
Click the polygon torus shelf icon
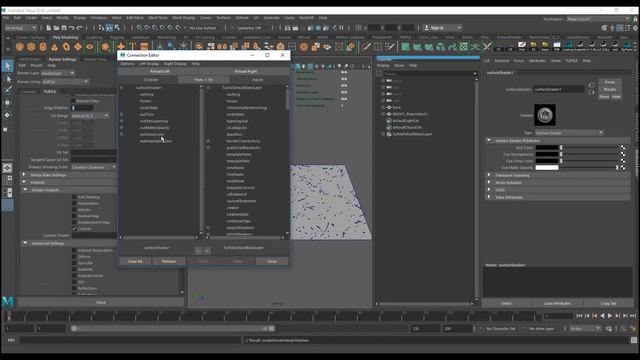point(66,47)
